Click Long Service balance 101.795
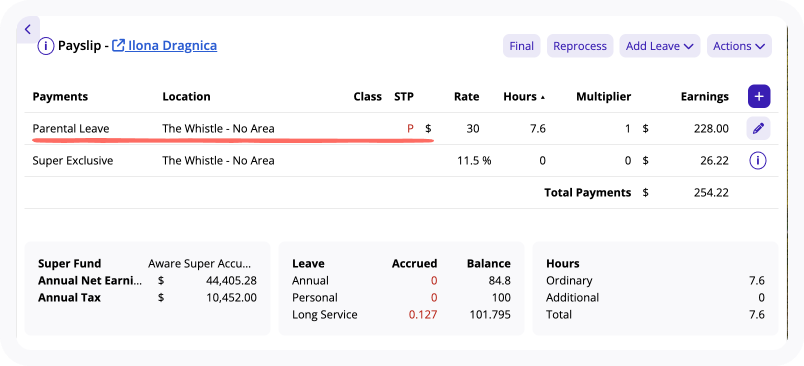The width and height of the screenshot is (804, 366). 490,315
